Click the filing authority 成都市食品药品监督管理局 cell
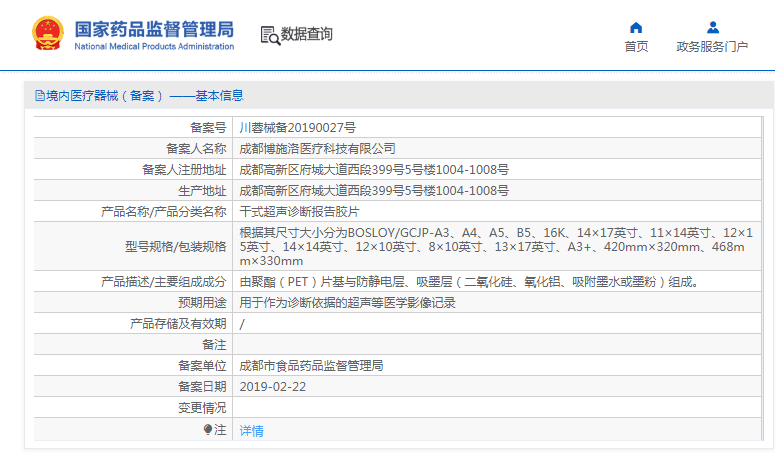The width and height of the screenshot is (775, 459). (x=311, y=366)
